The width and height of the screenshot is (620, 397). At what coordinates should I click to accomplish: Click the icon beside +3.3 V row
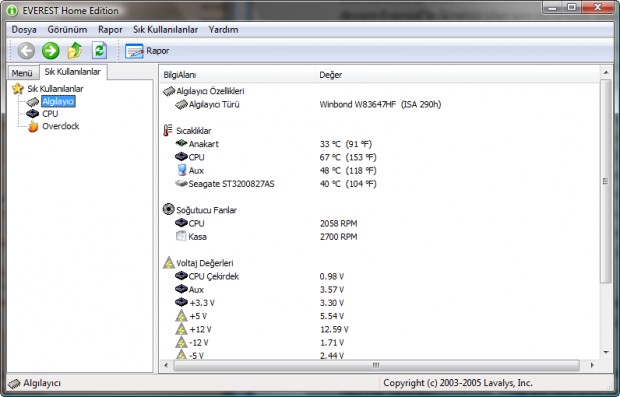[181, 302]
